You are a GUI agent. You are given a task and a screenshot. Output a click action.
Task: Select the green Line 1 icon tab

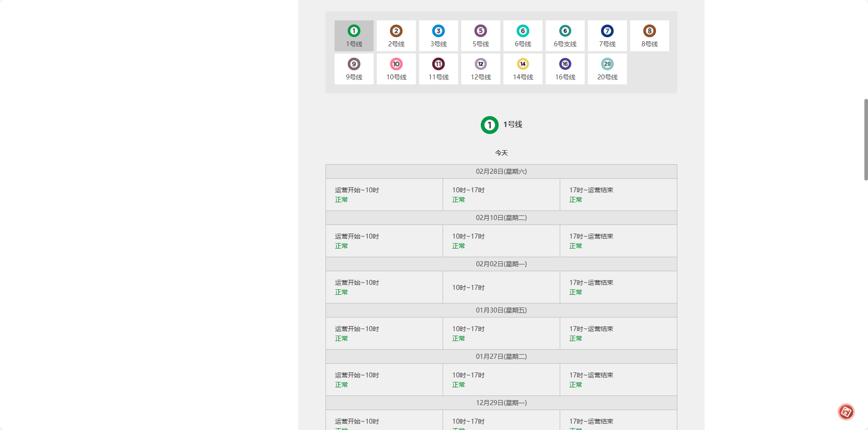354,31
